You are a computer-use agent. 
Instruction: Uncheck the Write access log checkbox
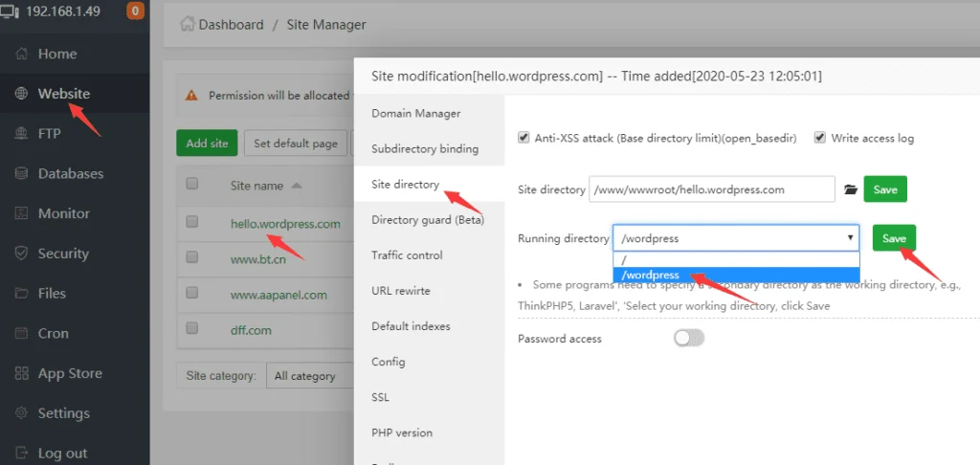click(820, 138)
